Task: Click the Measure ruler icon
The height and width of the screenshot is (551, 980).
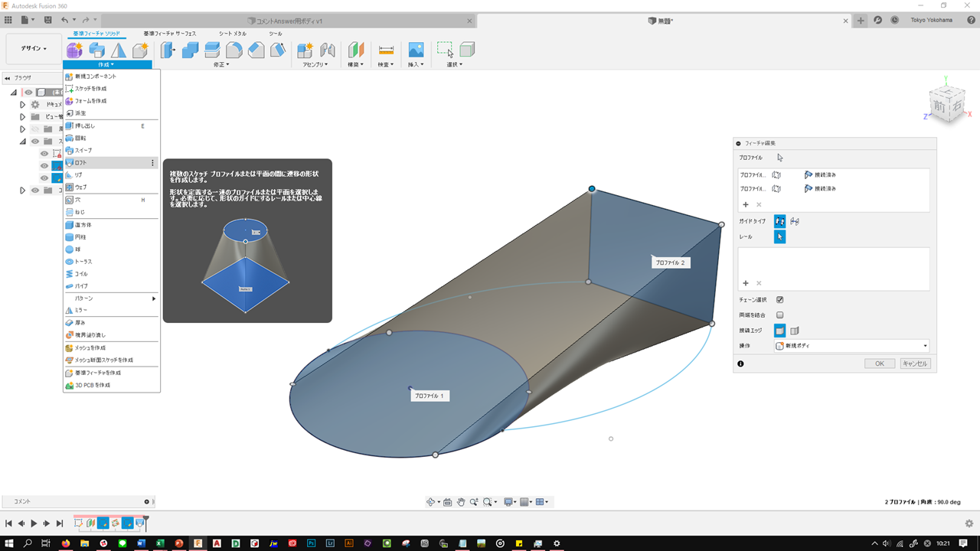Action: coord(386,51)
